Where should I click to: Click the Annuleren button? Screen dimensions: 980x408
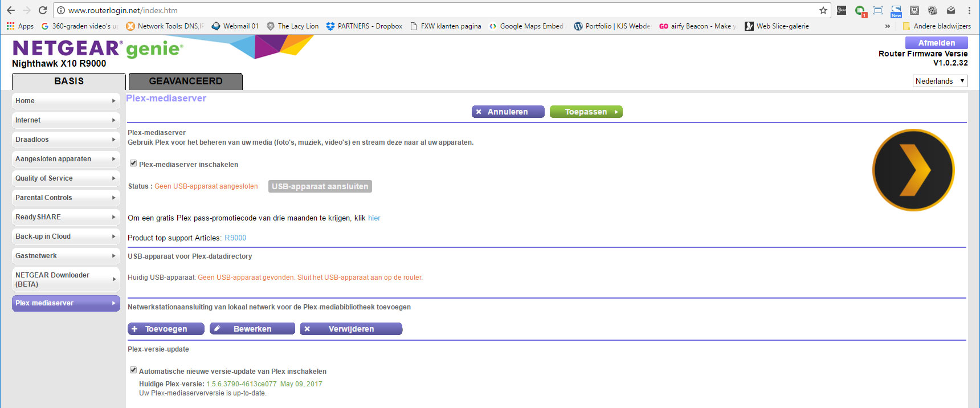[508, 112]
